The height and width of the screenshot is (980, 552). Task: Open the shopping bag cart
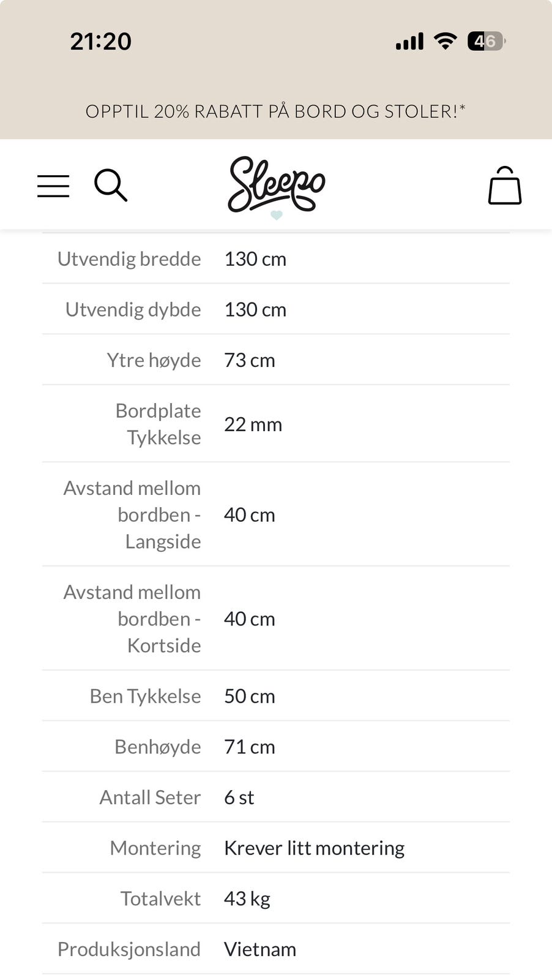point(504,186)
